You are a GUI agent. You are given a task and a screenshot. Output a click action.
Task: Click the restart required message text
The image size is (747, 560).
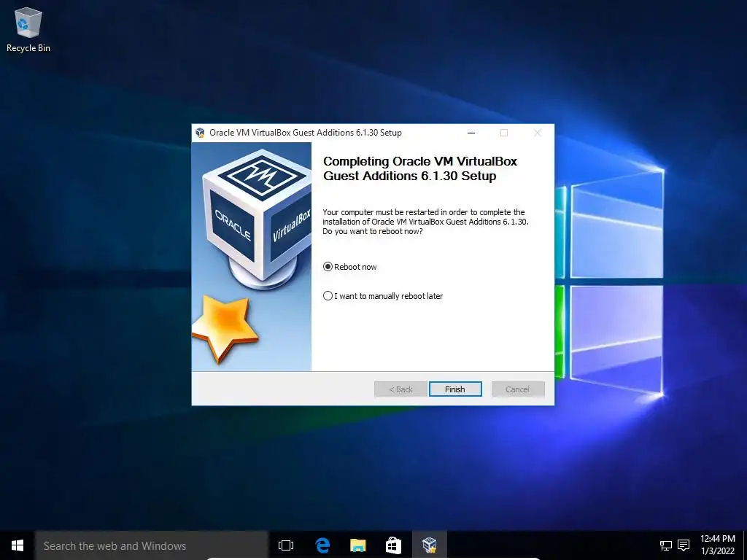point(425,222)
